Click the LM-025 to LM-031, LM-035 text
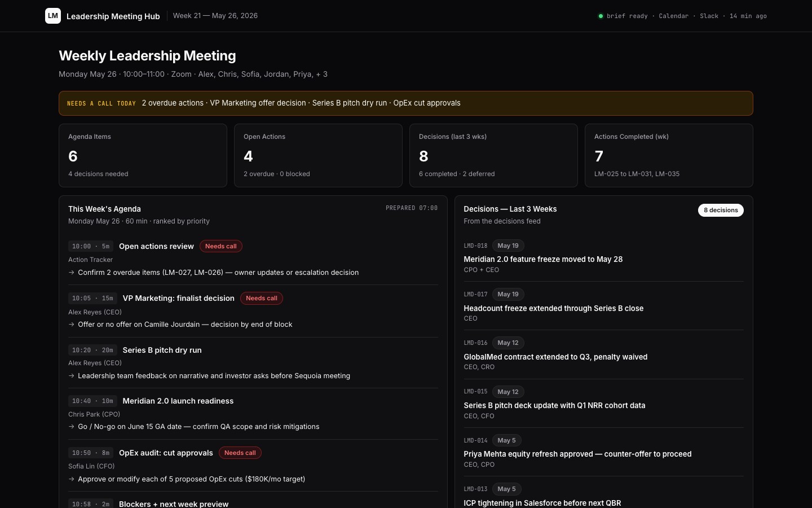Screen dimensions: 812x508 click(x=637, y=174)
